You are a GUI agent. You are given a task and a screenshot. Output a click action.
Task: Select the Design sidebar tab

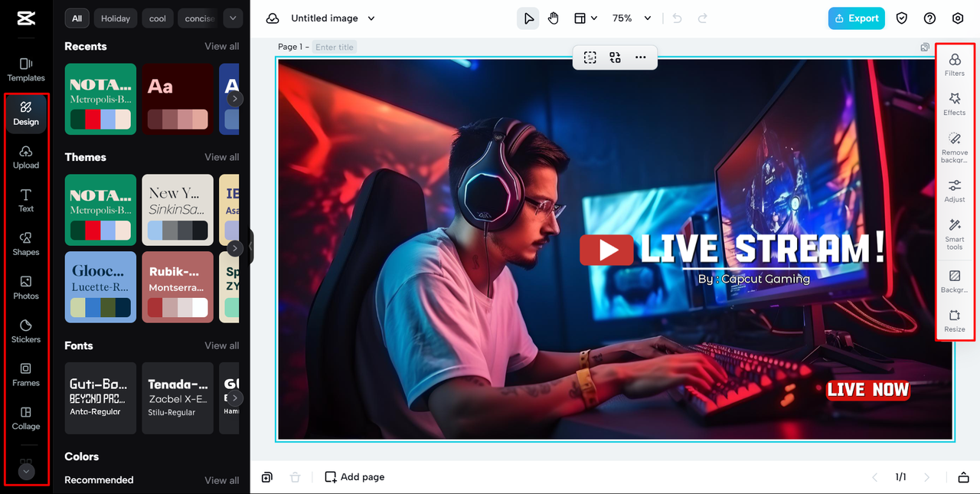coord(26,113)
